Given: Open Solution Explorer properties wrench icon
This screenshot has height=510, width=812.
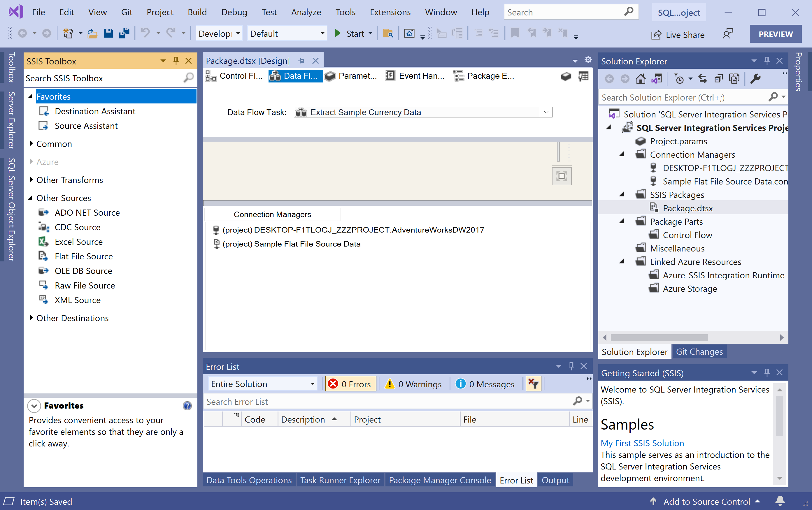Looking at the screenshot, I should coord(755,79).
